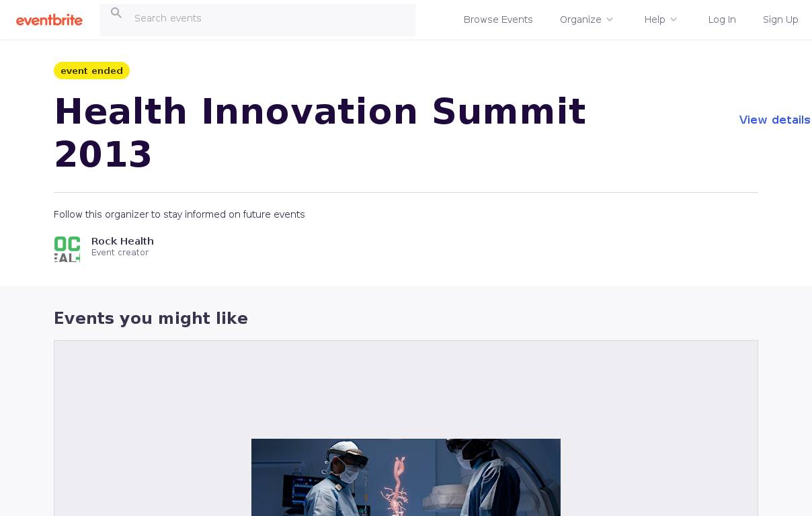Click the yellow event ended badge
Viewport: 812px width, 516px height.
point(91,71)
